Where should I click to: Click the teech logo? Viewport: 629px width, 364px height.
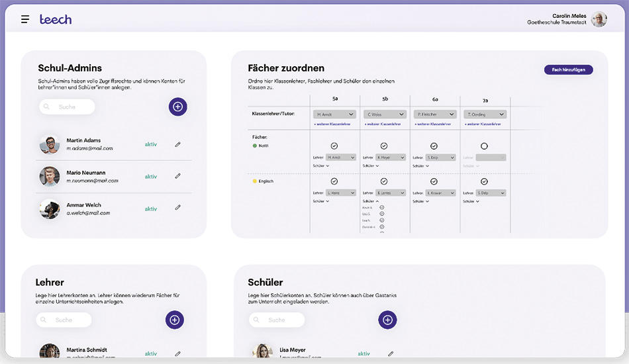pos(56,19)
